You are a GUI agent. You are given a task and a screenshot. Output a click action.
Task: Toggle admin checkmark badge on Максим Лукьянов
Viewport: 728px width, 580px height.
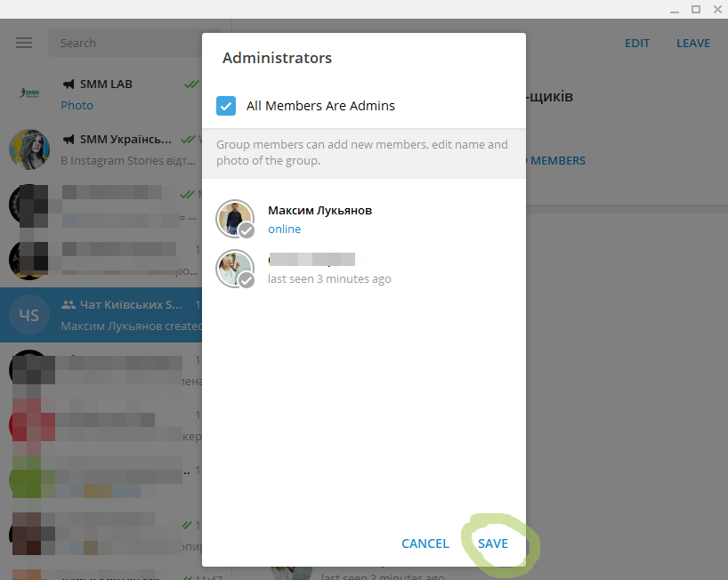coord(247,230)
